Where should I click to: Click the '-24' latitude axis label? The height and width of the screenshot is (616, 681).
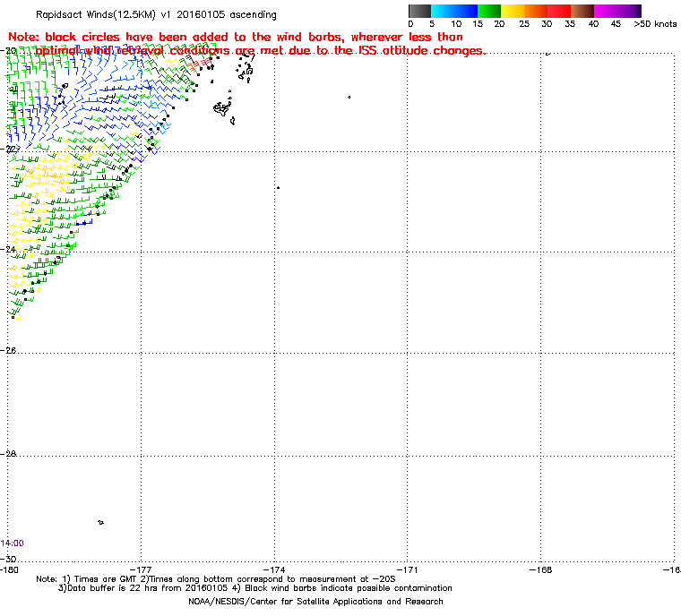coord(8,249)
